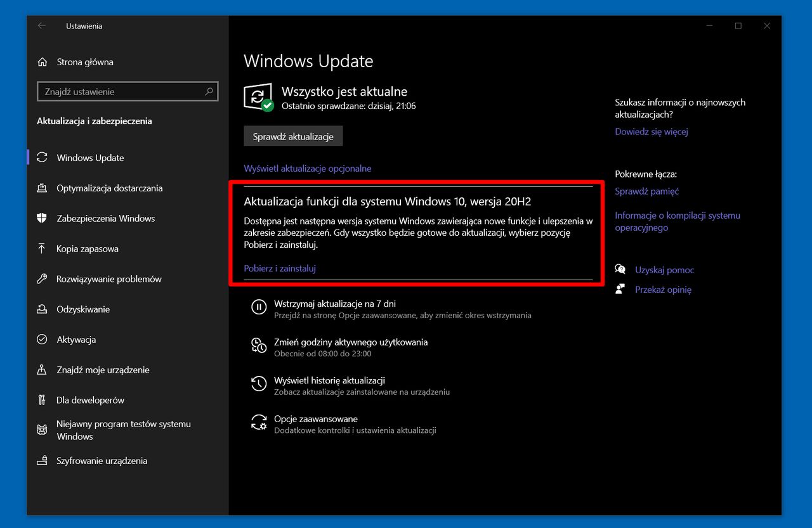Open Znajdź moje urządzenie page

[103, 370]
